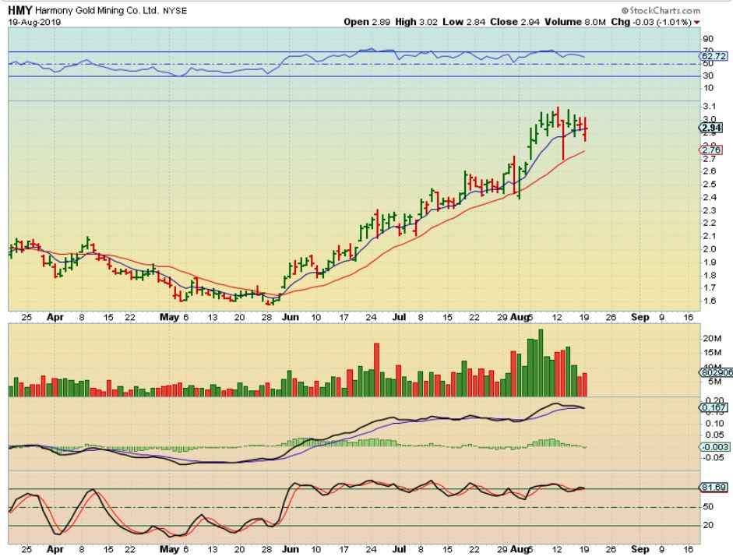Click the 2.6 price axis label

709,171
